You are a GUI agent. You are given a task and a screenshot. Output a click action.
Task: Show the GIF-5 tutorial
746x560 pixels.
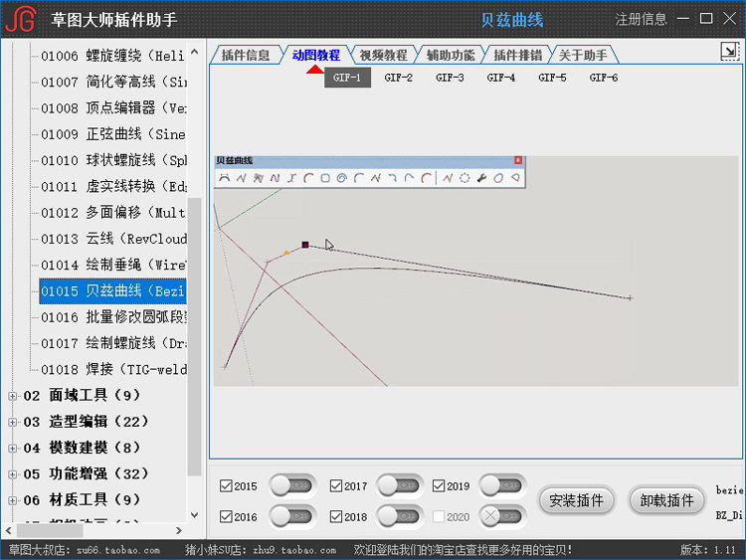[552, 78]
